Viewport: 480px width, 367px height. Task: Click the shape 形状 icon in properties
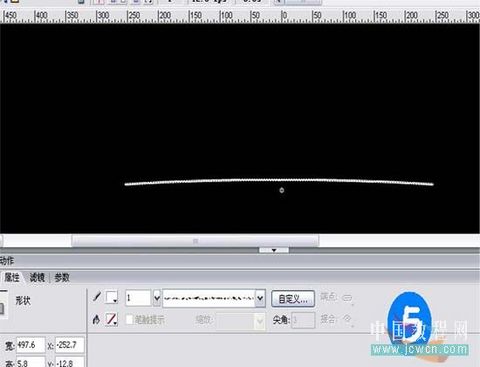point(2,308)
